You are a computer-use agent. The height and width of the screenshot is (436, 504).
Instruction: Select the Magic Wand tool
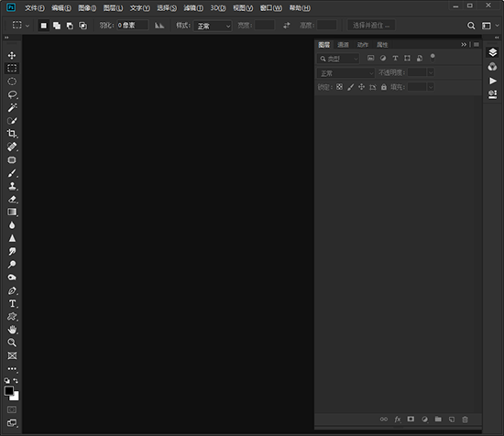(x=12, y=107)
